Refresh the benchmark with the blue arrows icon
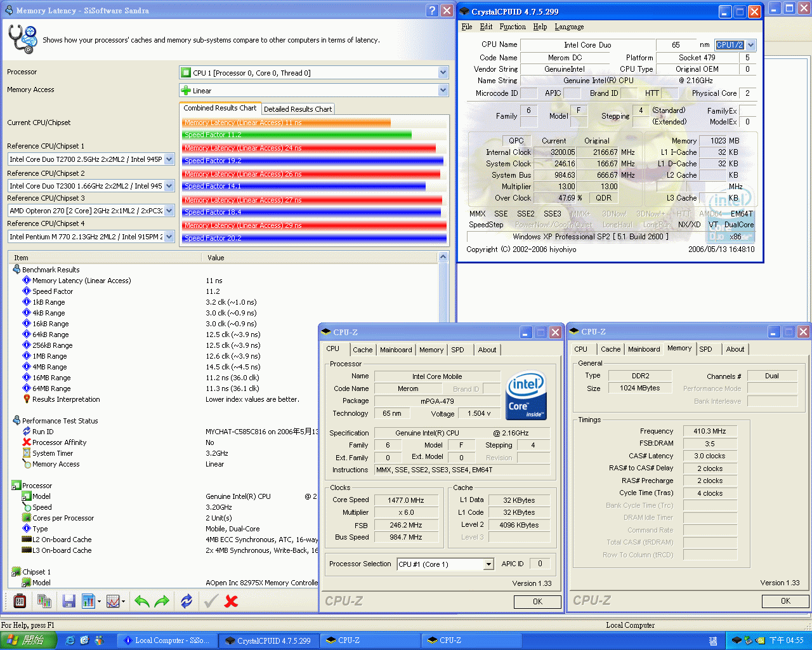812x650 pixels. point(187,600)
